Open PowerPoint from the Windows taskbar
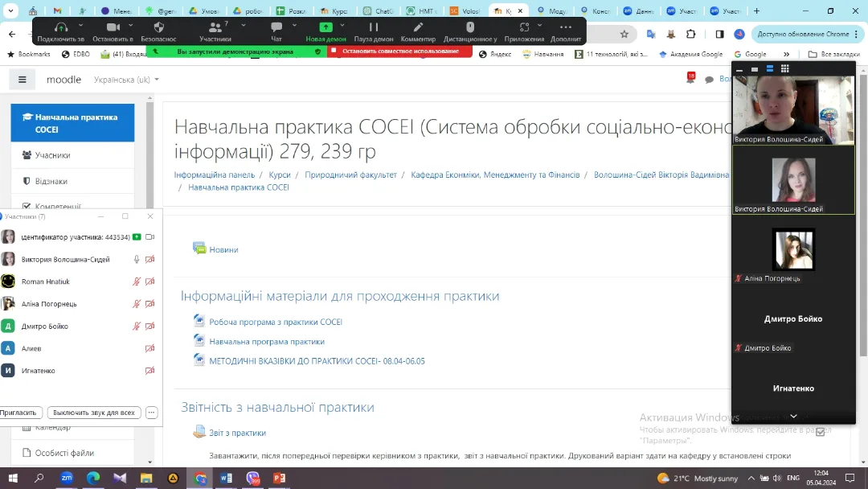Viewport: 868px width, 489px height. [279, 478]
